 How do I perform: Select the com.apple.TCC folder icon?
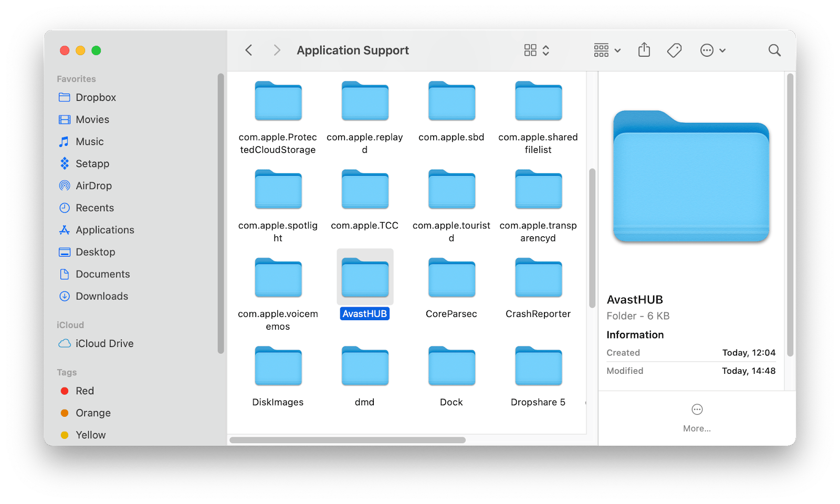(365, 189)
